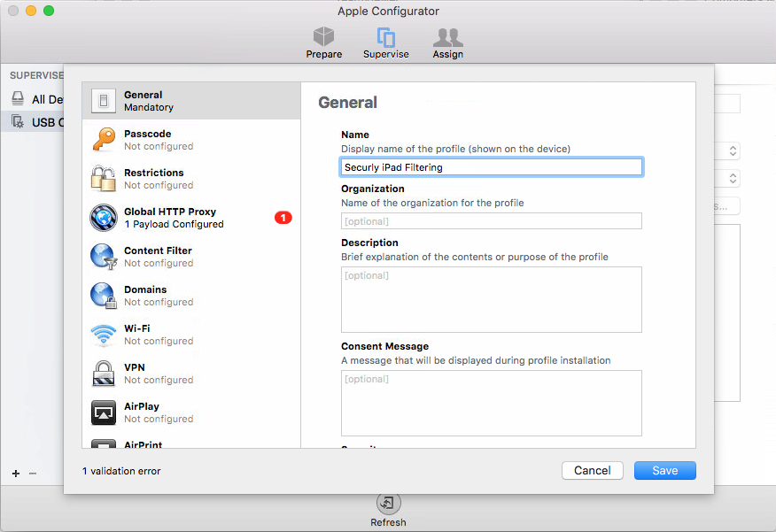Click the minus button in the sidebar
The width and height of the screenshot is (776, 532).
pyautogui.click(x=33, y=474)
